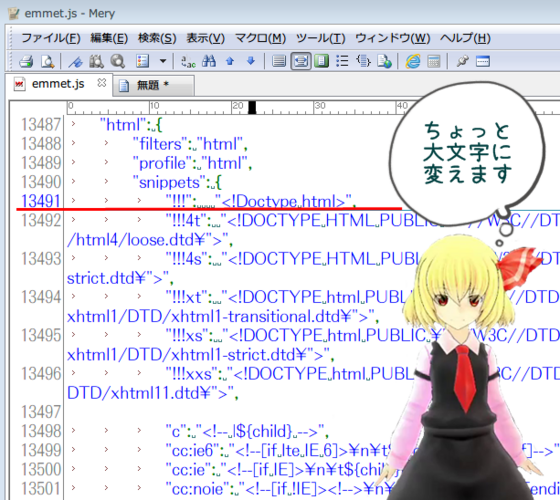Open the ファイル(F) menu

51,38
